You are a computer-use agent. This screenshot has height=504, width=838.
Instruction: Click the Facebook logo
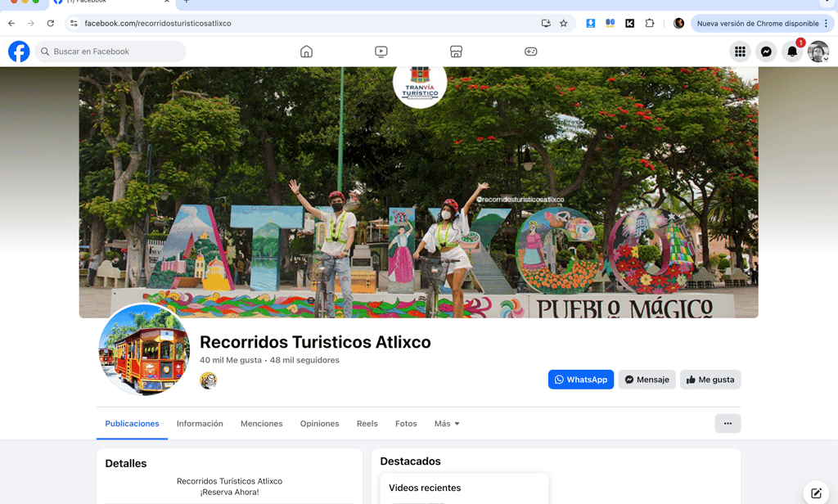(19, 52)
